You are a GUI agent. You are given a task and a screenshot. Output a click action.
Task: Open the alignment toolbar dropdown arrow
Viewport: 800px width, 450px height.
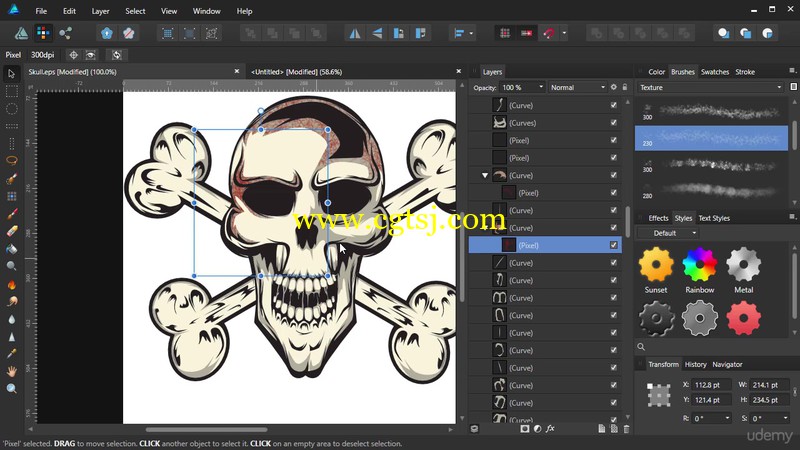[x=471, y=34]
